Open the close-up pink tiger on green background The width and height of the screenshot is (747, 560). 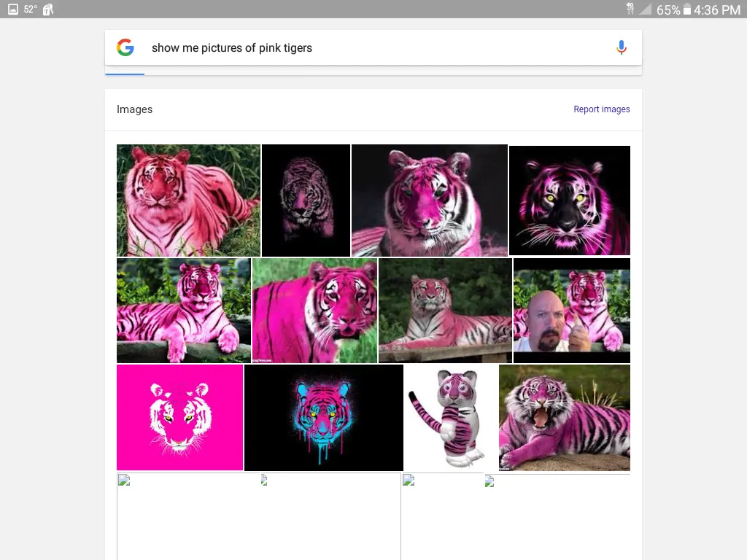point(314,311)
